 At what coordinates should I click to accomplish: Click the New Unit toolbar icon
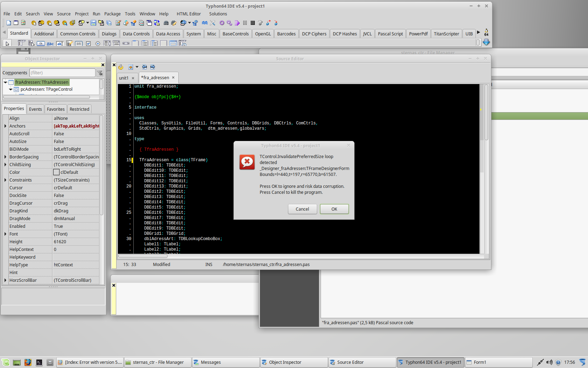[x=9, y=23]
